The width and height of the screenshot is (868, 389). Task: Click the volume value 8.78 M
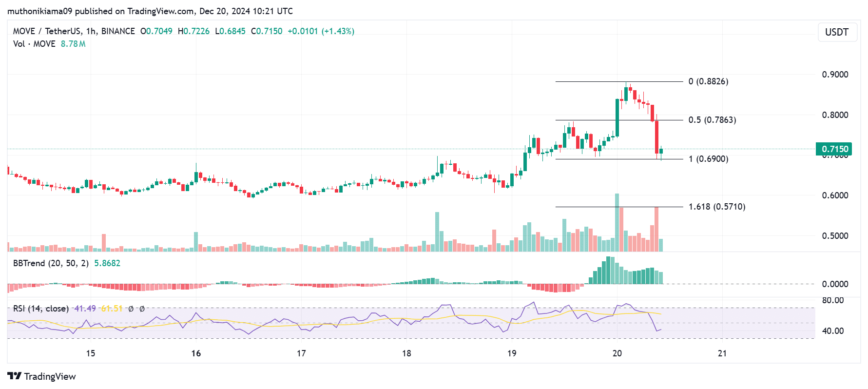click(x=73, y=44)
